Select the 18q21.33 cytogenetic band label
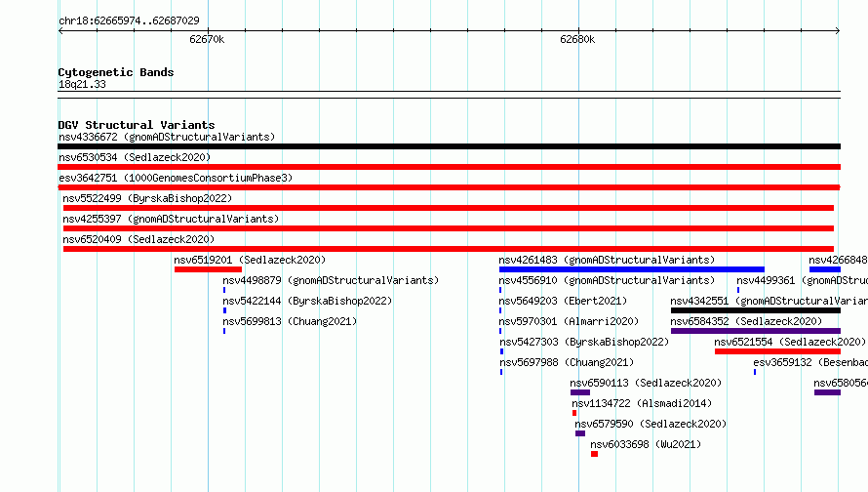The height and width of the screenshot is (492, 868). click(x=82, y=85)
